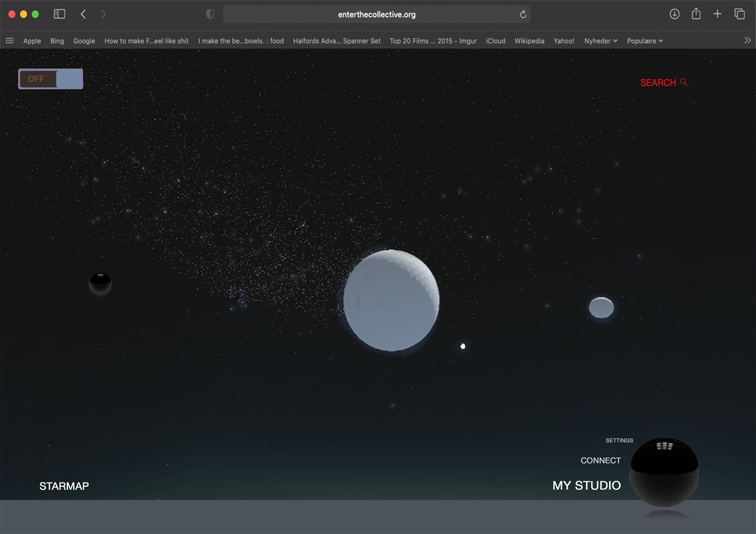Image resolution: width=756 pixels, height=534 pixels.
Task: Click the red search magnifier icon
Action: click(684, 82)
